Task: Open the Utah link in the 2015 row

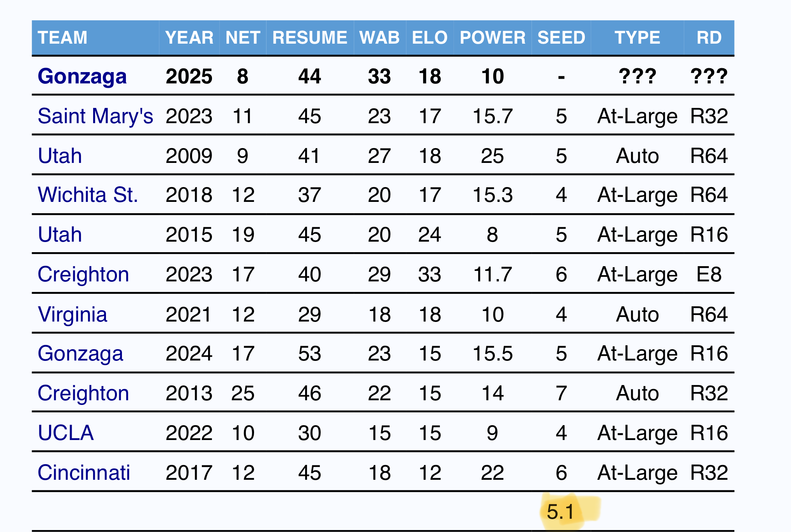Action: point(60,235)
